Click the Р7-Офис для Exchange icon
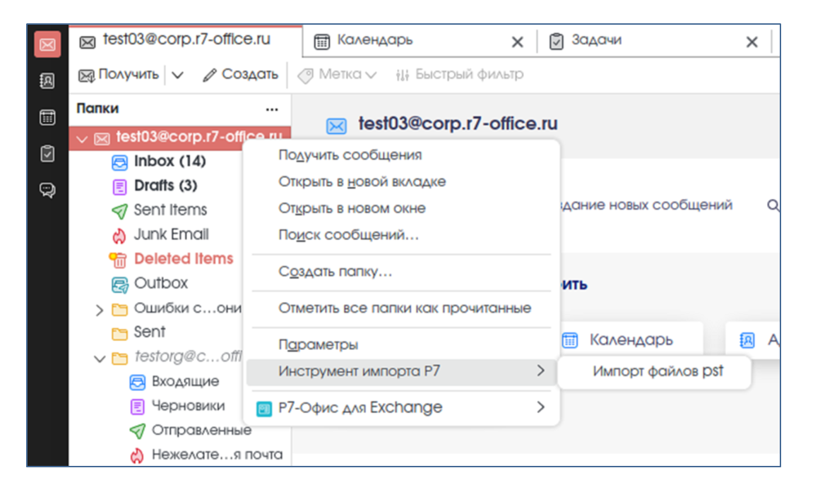This screenshot has height=504, width=832. (x=263, y=409)
